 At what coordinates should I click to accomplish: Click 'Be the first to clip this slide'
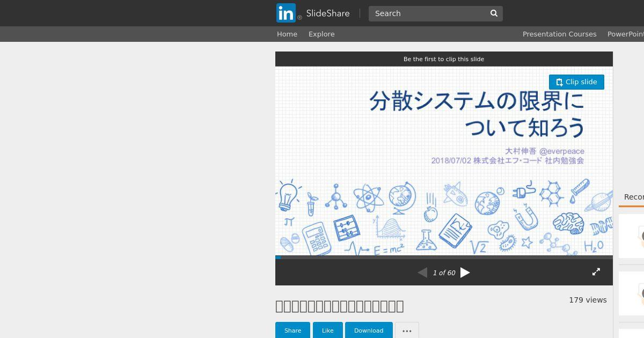pos(444,59)
